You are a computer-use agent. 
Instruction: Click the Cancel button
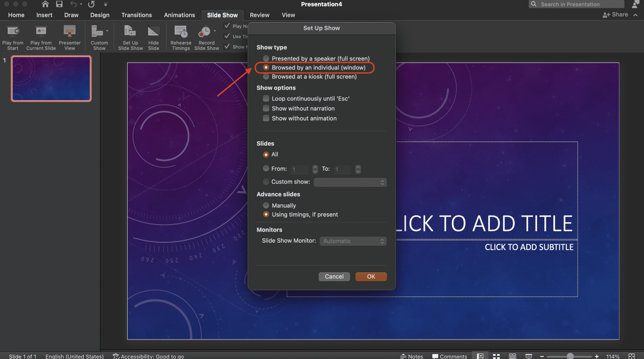334,276
